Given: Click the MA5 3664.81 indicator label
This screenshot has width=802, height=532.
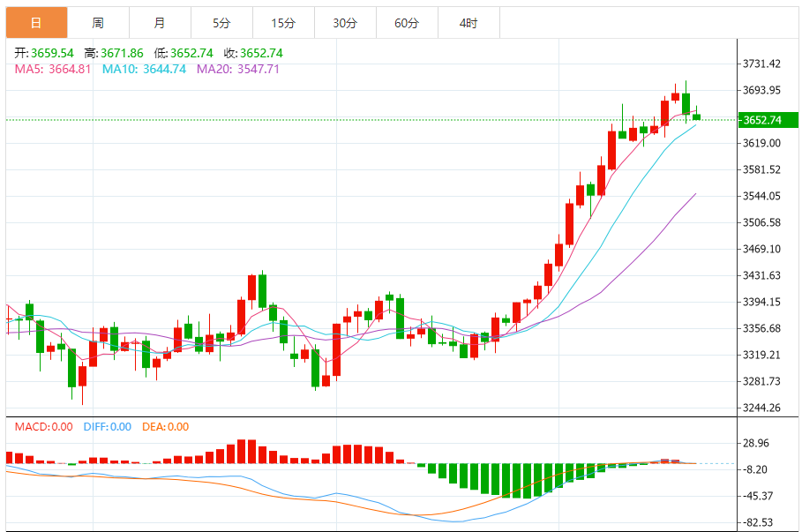Looking at the screenshot, I should pos(52,69).
